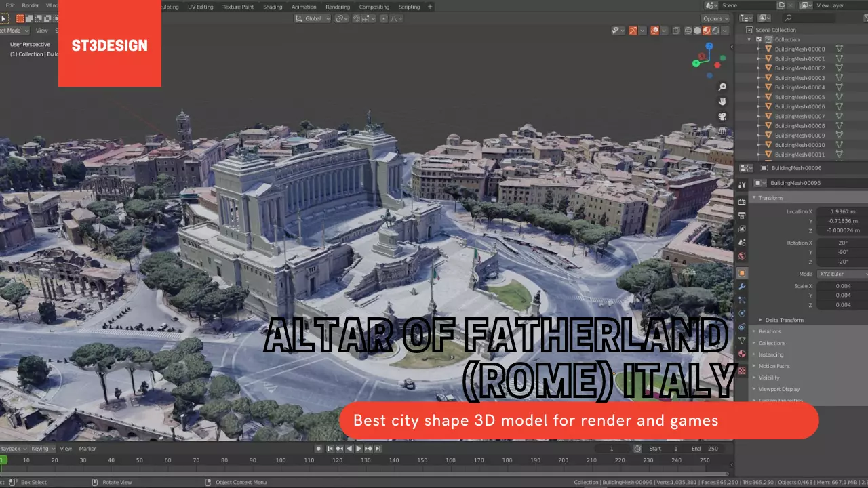Expand the Delta Transform panel
This screenshot has width=868, height=488.
(x=761, y=320)
